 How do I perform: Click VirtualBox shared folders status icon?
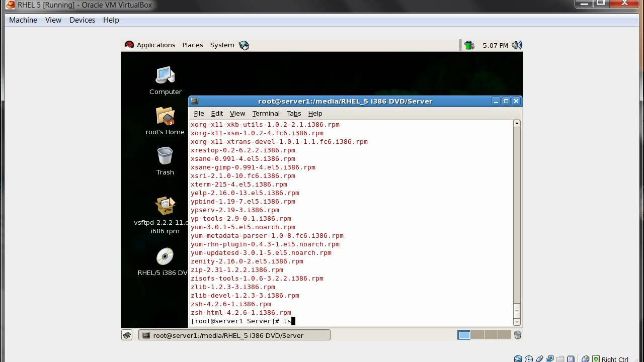[x=560, y=359]
